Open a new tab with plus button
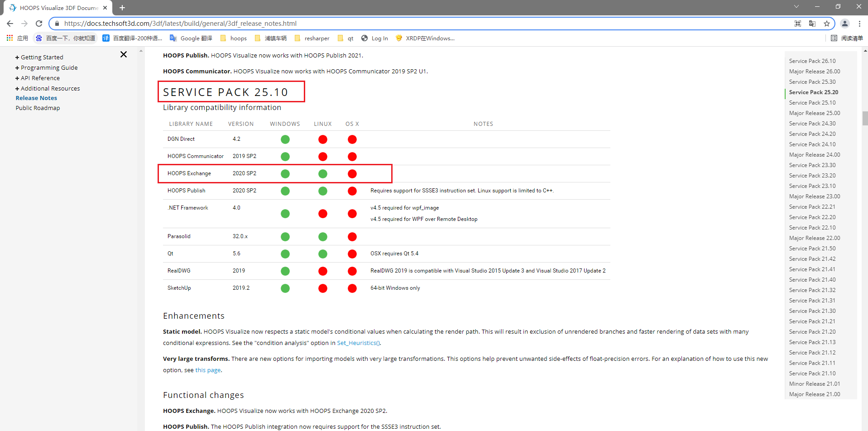The image size is (868, 431). tap(122, 8)
